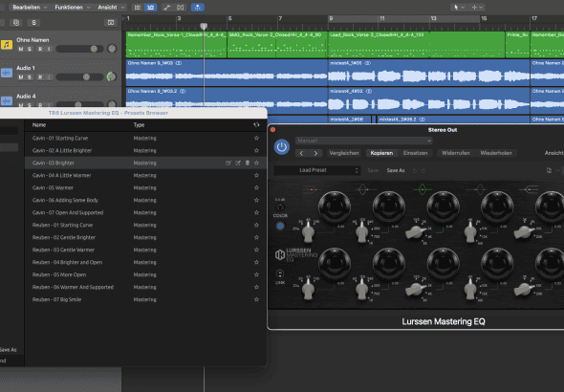The height and width of the screenshot is (392, 564).
Task: Click the refresh icon in Presets Browser header
Action: tap(256, 125)
